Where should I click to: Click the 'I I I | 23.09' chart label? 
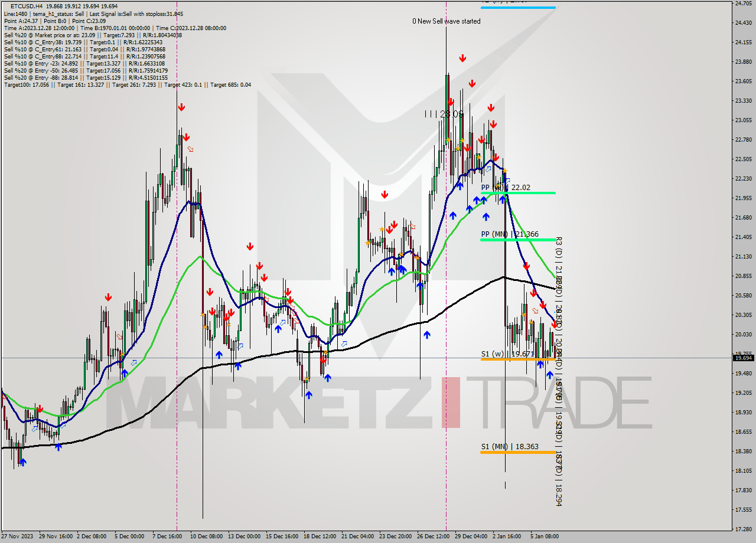(444, 114)
